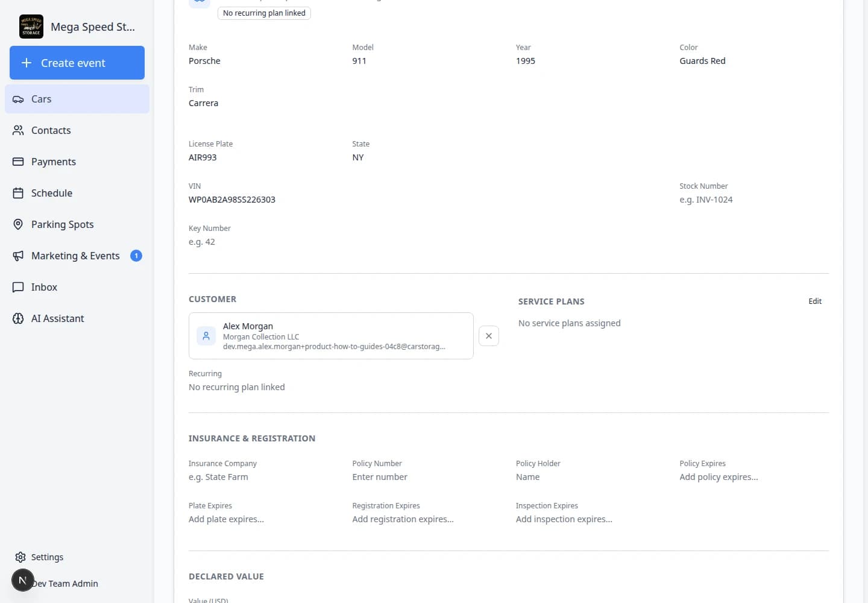
Task: Edit the Year field 1995
Action: coord(526,61)
